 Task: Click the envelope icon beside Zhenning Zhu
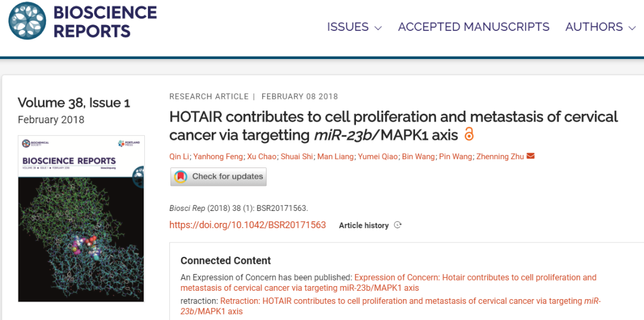click(531, 156)
